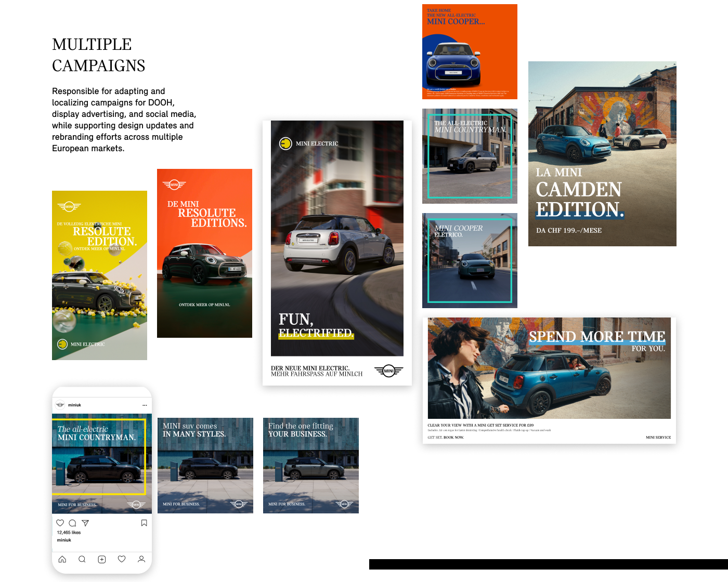728x582 pixels.
Task: Click the MINI wings logo on orange Resolute Editions poster
Action: [174, 184]
